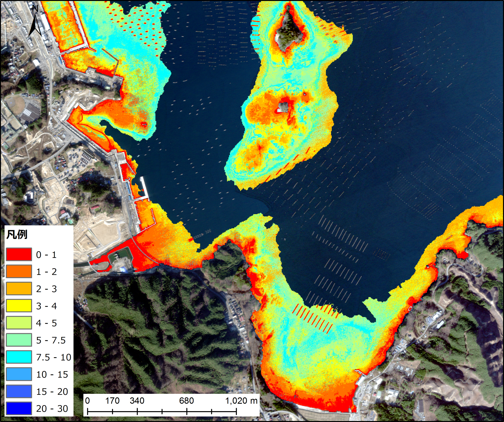
Task: Click the 2 - 3 legend color swatch
Action: coord(19,288)
